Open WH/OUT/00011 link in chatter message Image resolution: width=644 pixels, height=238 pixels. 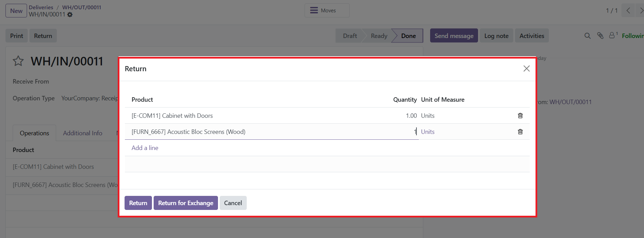pyautogui.click(x=570, y=102)
